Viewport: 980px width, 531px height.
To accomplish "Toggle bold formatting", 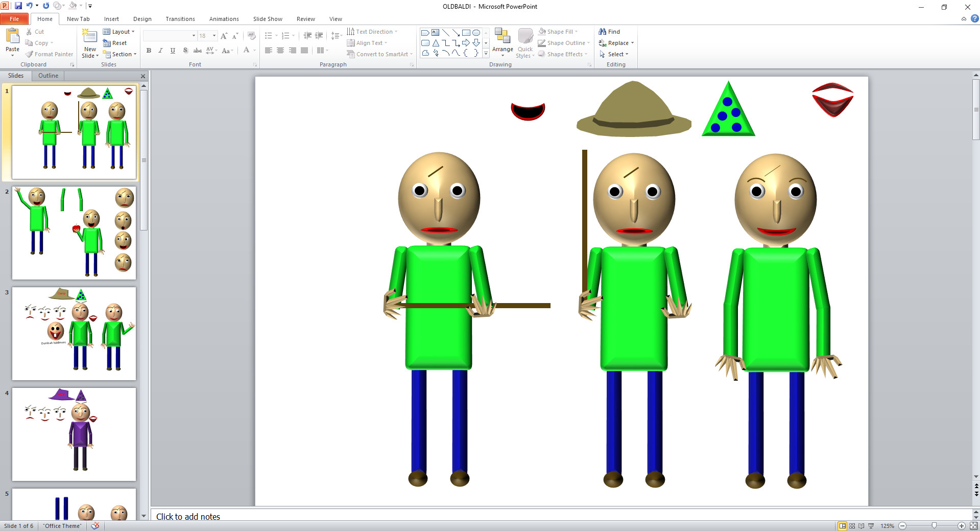I will 149,51.
